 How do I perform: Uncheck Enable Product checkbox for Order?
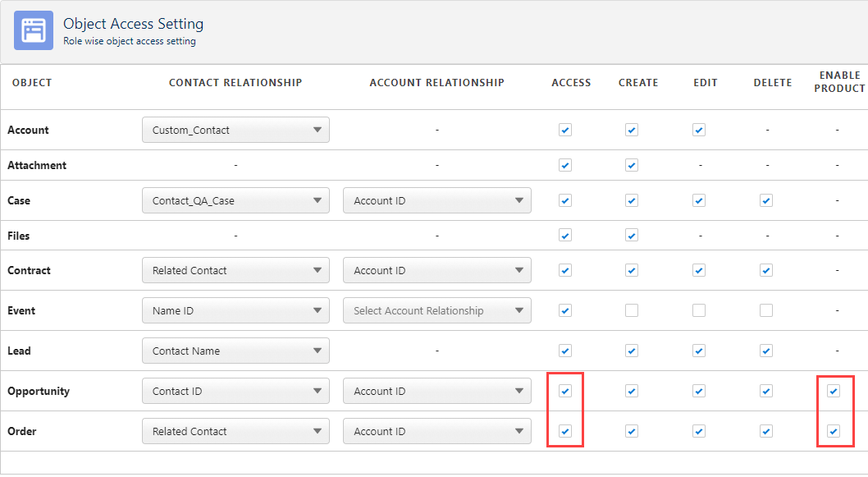pos(834,431)
